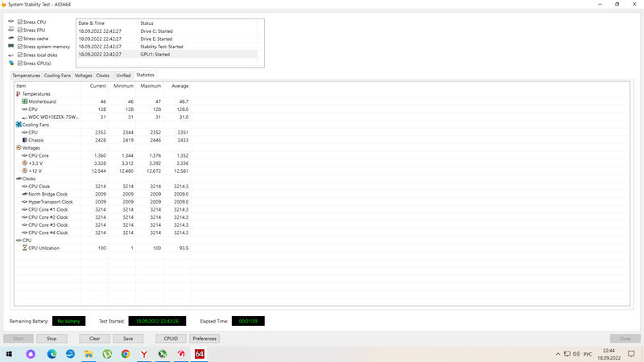
Task: Click the 12.672 maximum +12 V value
Action: (154, 171)
